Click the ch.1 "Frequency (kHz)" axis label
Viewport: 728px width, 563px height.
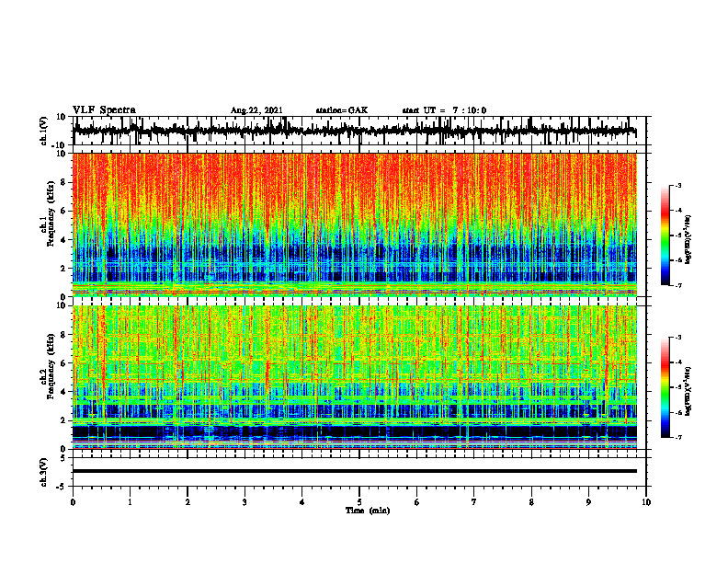click(x=51, y=213)
